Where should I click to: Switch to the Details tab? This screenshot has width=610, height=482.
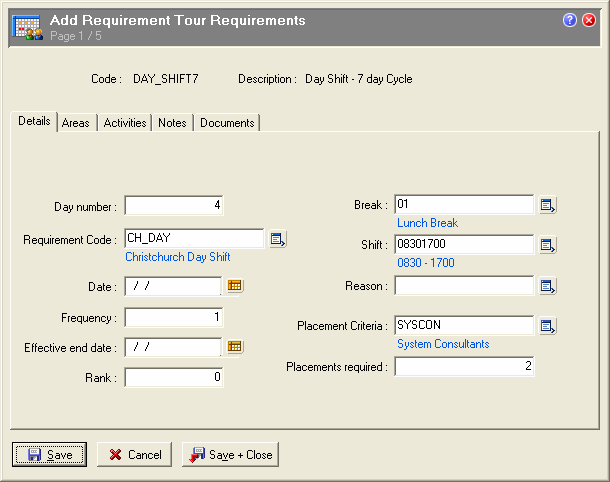(x=34, y=121)
